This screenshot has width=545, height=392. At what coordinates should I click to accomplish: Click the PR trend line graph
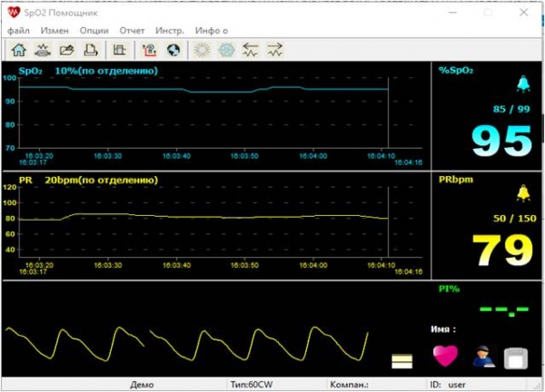[203, 217]
